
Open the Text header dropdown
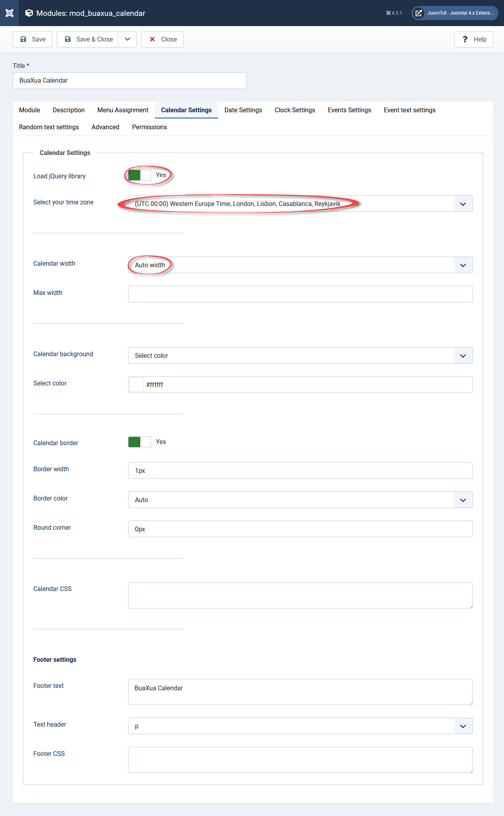[300, 726]
